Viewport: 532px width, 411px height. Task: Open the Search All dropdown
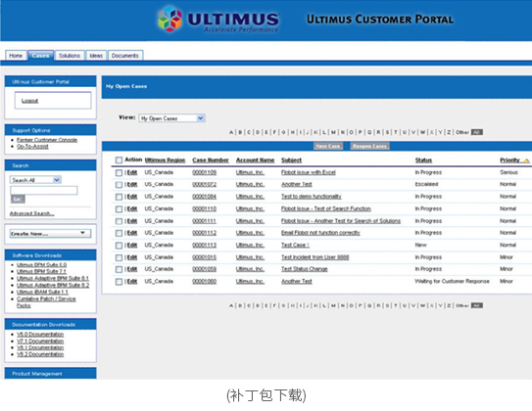35,180
